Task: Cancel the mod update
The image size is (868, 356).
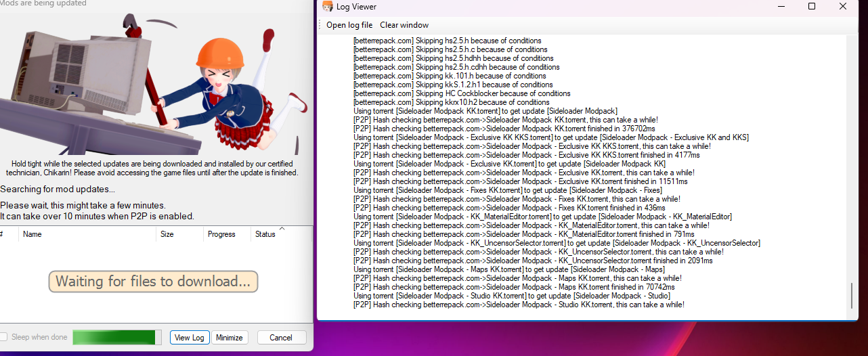Action: [281, 338]
